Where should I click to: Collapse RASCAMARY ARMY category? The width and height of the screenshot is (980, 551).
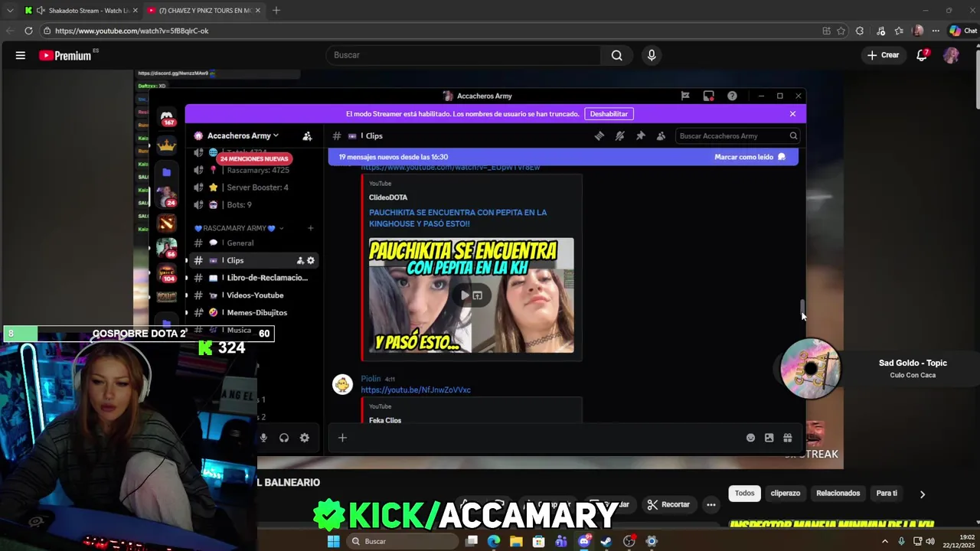click(x=239, y=228)
